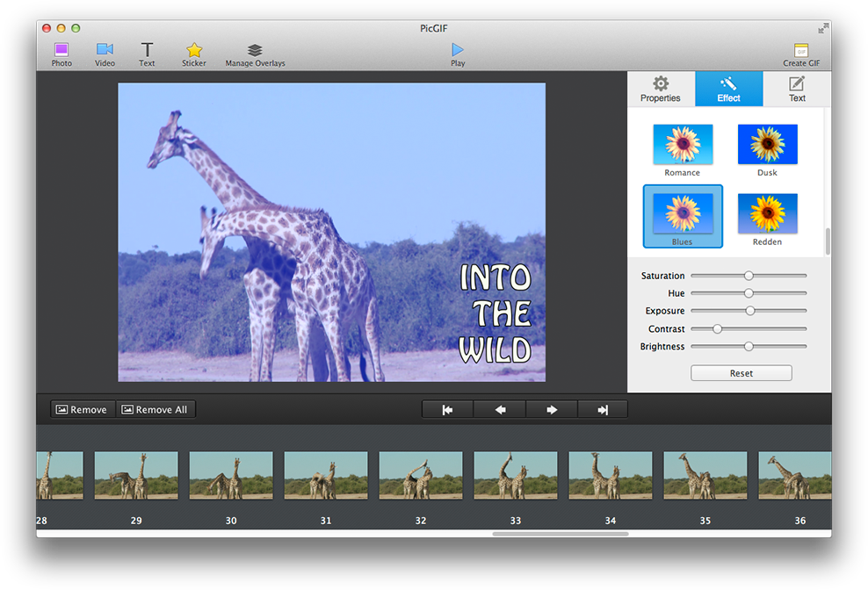Screen dimensions: 868x590
Task: Click the Saturation slider handle
Action: [x=749, y=275]
